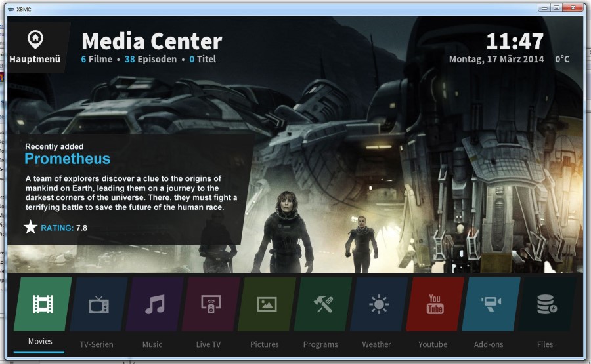Open the TV-Serien television tile

(x=98, y=304)
